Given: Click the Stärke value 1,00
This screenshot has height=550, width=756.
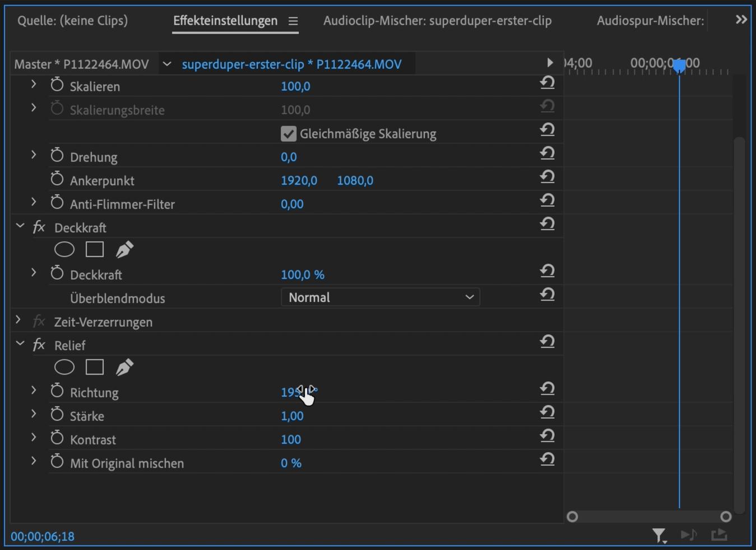Looking at the screenshot, I should [x=292, y=416].
